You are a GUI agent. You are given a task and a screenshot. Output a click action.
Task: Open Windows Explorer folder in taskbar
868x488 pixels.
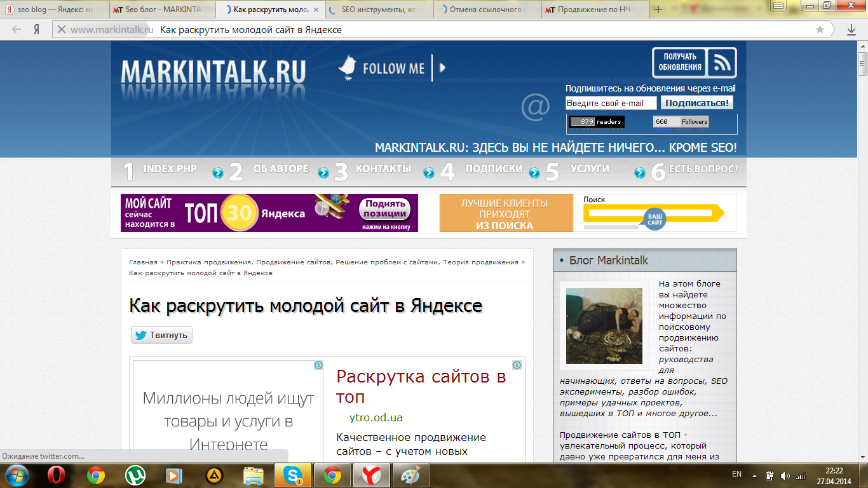(x=253, y=475)
